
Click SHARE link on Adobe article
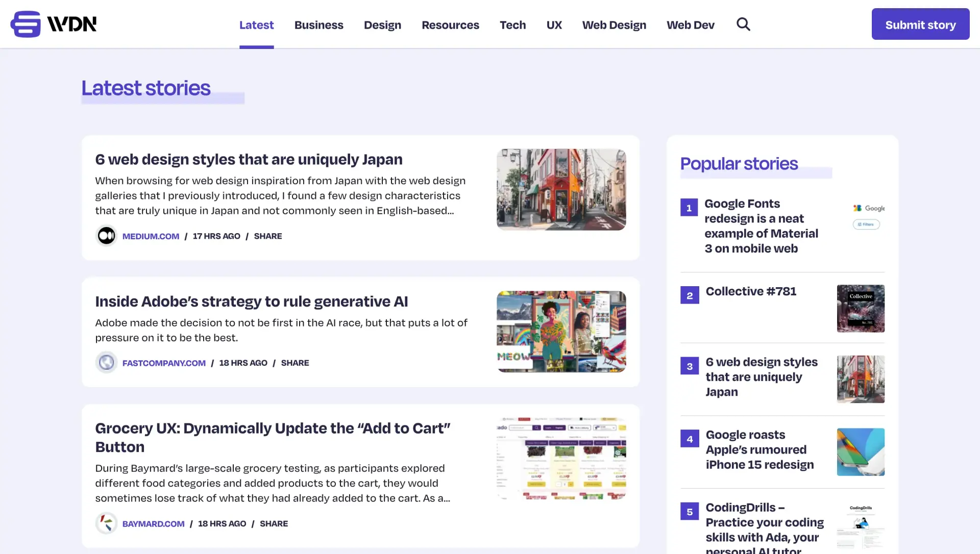pos(294,362)
